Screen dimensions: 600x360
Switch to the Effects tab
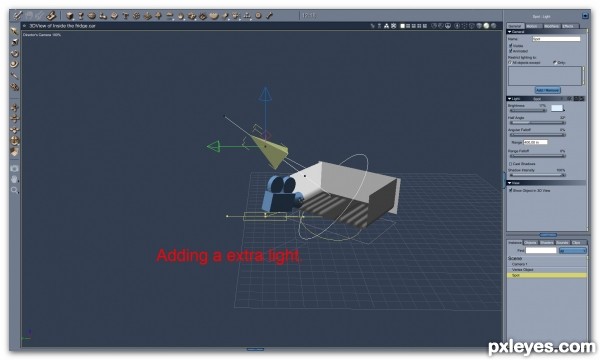tap(569, 26)
